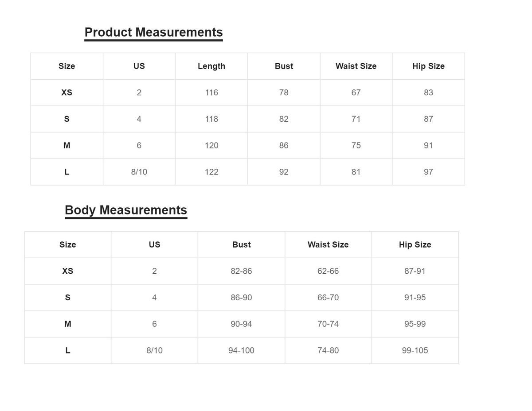Image resolution: width=532 pixels, height=411 pixels.
Task: Select the M row label in Product Measurements
Action: coord(66,145)
